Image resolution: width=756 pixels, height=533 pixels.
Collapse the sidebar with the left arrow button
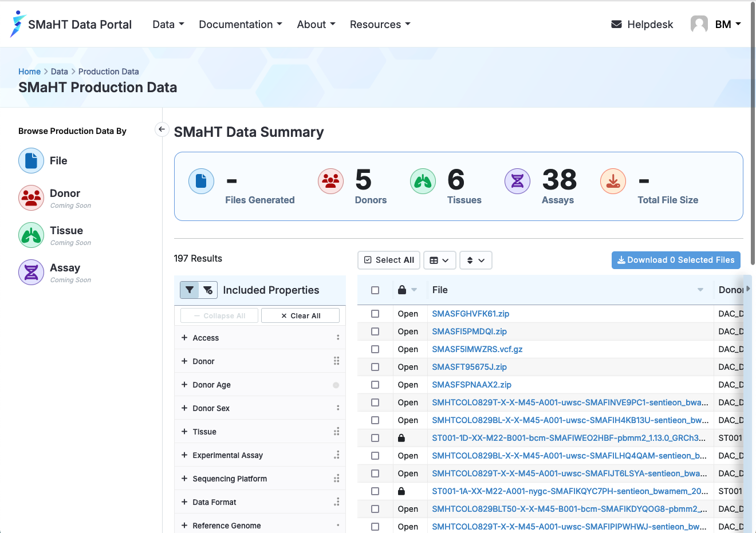click(x=162, y=129)
